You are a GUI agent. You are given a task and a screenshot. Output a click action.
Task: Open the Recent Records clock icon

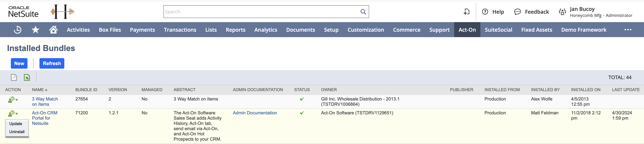(18, 30)
